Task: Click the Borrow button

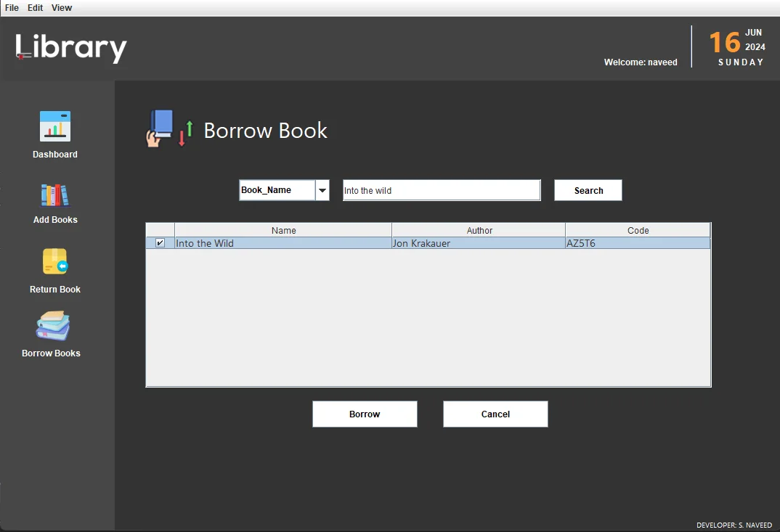Action: [365, 414]
